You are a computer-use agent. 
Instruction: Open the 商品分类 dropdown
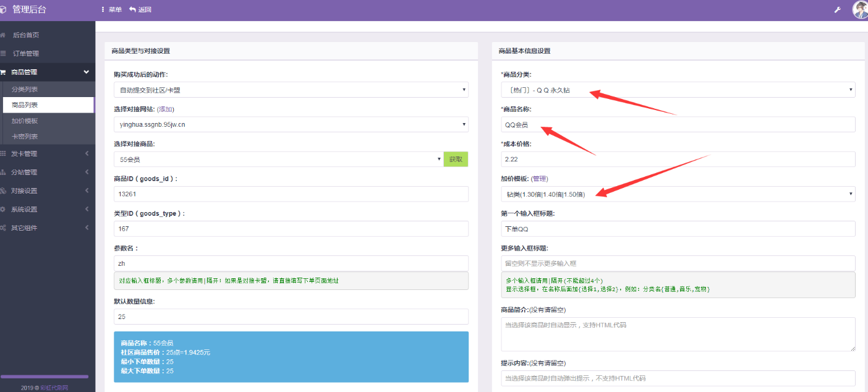point(678,90)
